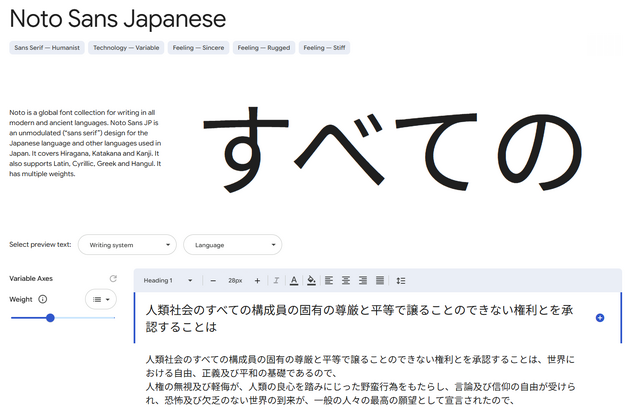Open weight list dropdown button

[x=101, y=299]
